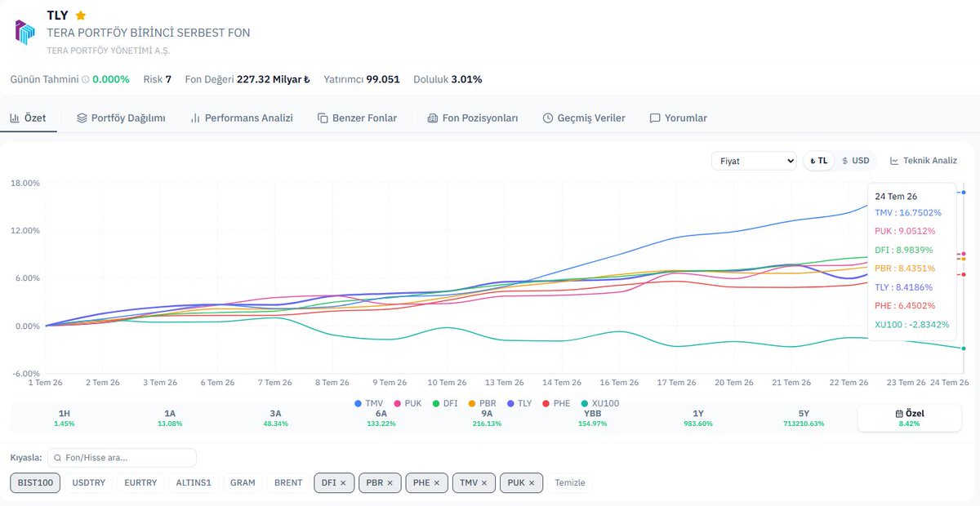The height and width of the screenshot is (506, 980).
Task: Open Teknik Analiz view
Action: click(923, 161)
